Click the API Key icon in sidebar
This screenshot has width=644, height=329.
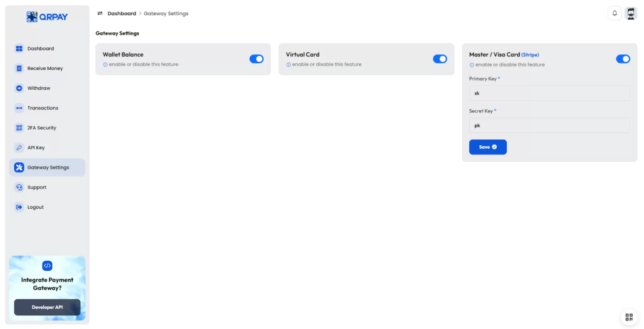tap(19, 148)
